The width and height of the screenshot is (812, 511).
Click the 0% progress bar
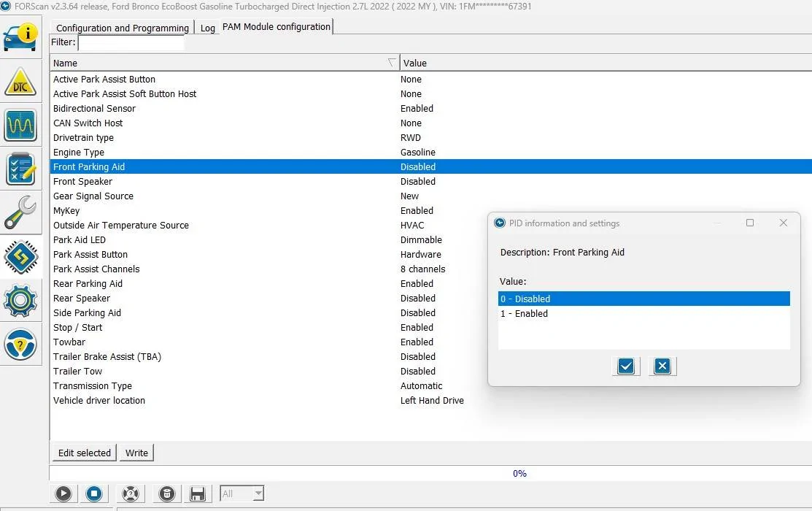pos(431,473)
